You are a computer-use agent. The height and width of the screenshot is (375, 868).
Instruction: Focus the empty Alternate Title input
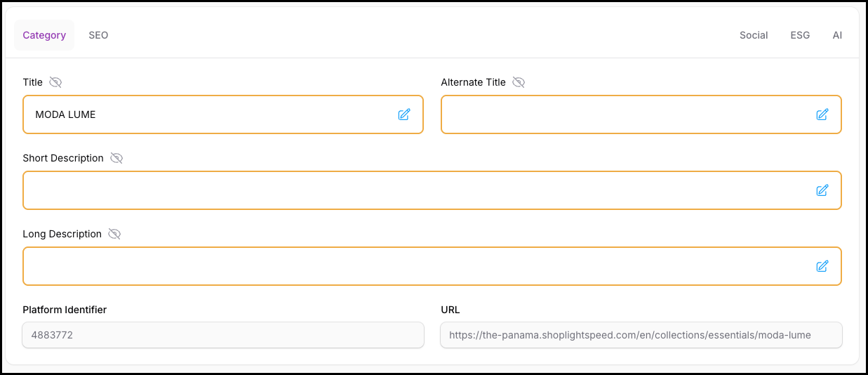point(625,114)
